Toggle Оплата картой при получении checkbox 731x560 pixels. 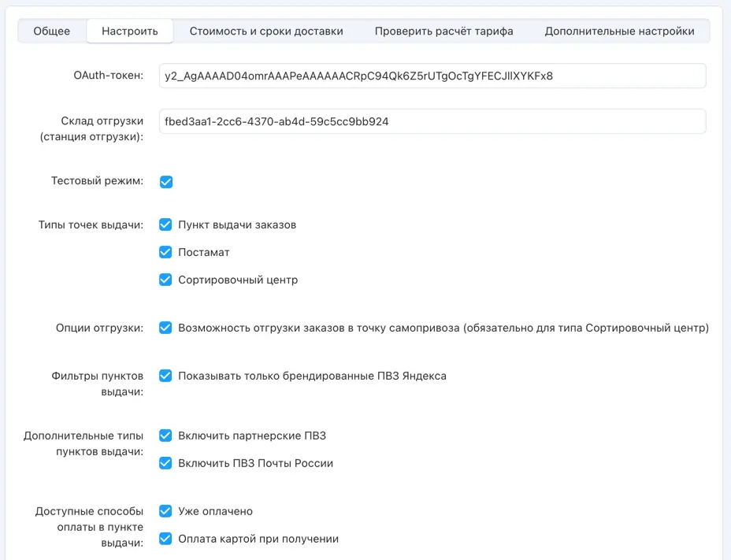(166, 539)
